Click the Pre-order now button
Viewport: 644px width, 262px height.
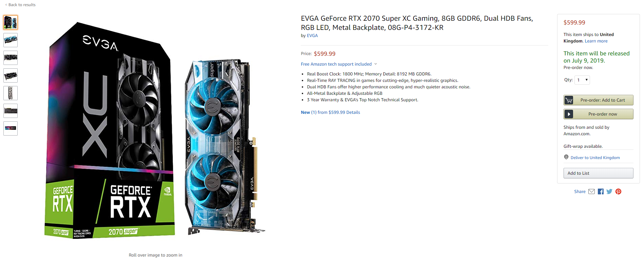coord(599,114)
